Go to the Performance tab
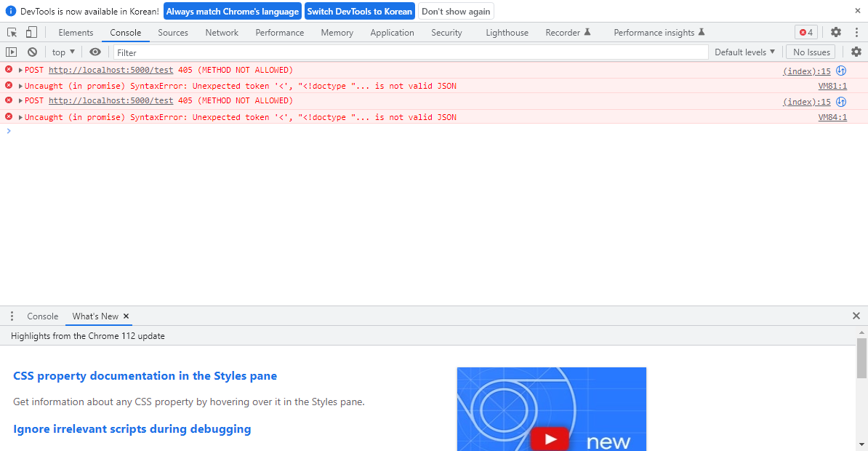The height and width of the screenshot is (451, 868). click(280, 33)
